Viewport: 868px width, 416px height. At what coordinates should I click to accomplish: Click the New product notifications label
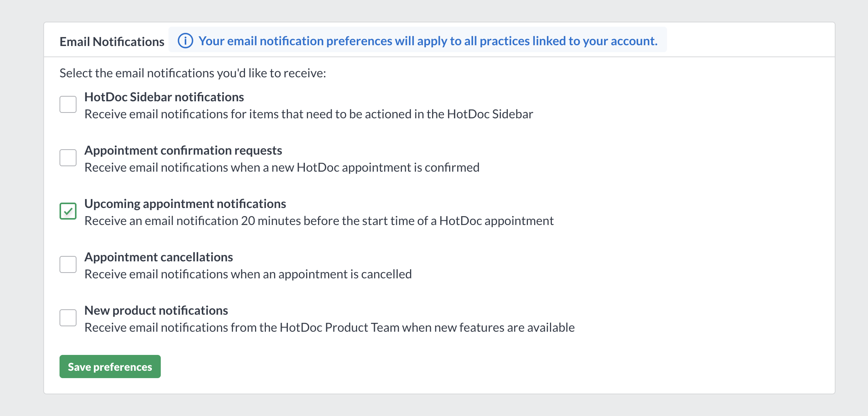point(156,310)
